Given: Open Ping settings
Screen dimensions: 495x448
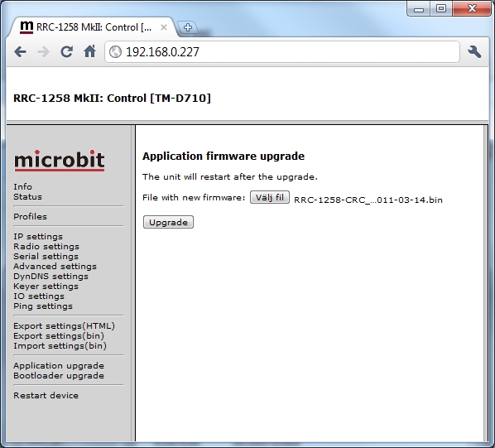Looking at the screenshot, I should (43, 306).
